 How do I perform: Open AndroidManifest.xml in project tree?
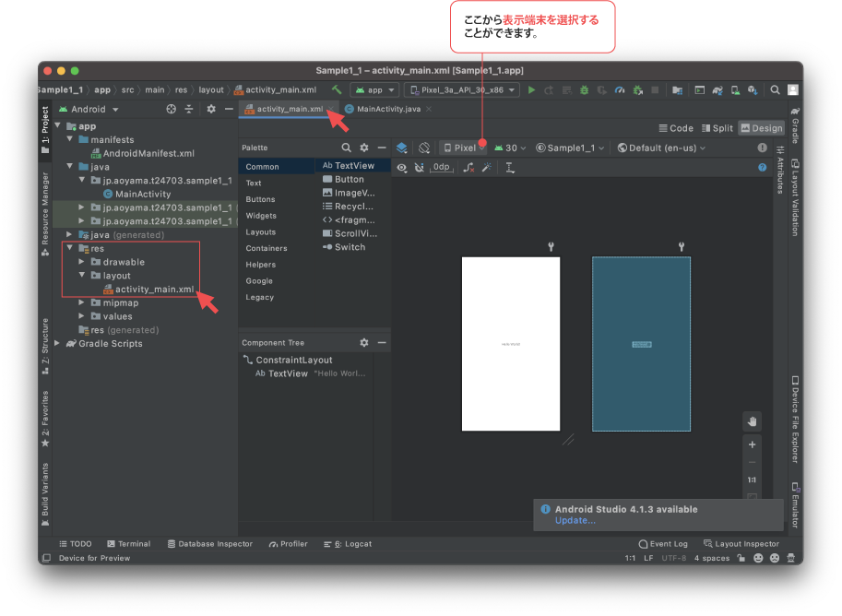click(x=143, y=153)
